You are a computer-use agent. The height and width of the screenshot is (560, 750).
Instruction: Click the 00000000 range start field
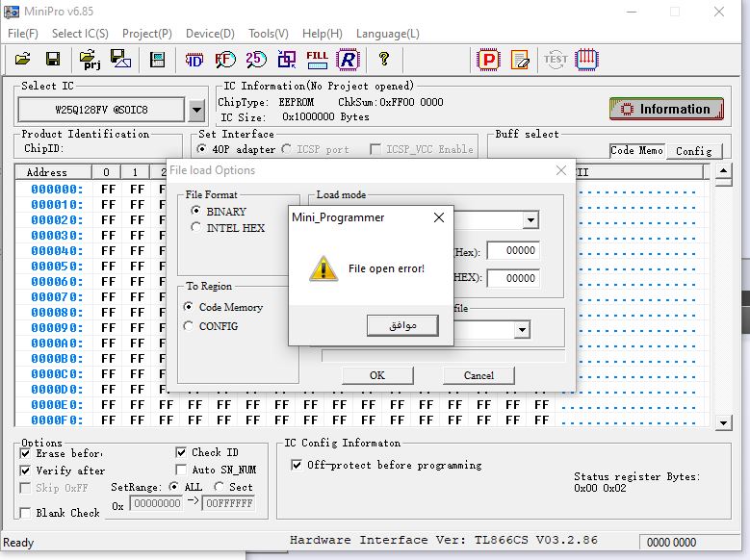(157, 503)
